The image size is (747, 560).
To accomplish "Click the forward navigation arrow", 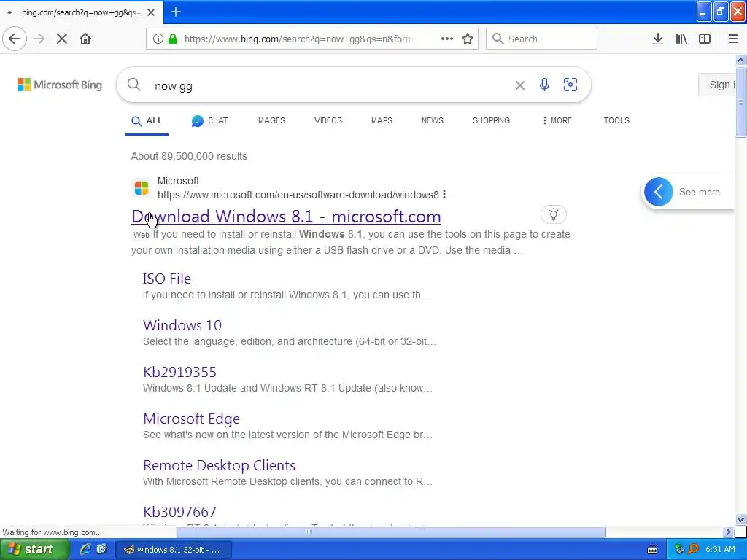I will (x=39, y=39).
